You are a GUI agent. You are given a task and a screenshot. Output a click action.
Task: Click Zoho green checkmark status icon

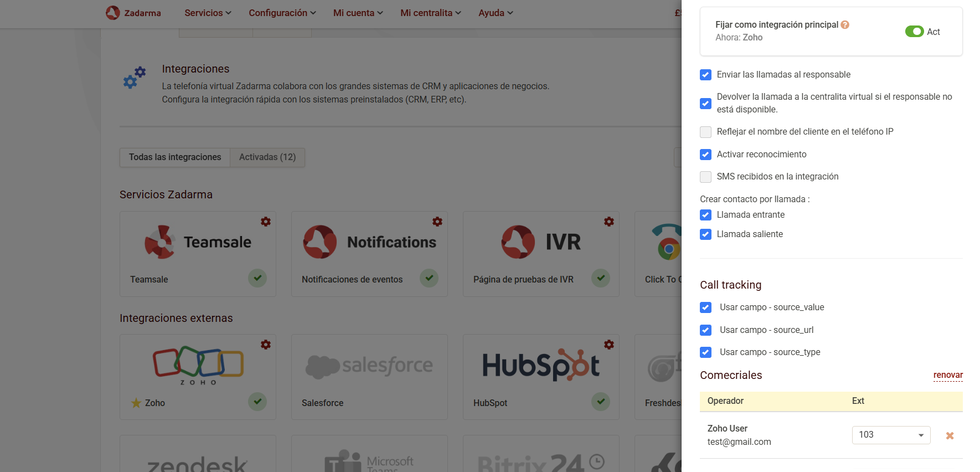pos(257,402)
